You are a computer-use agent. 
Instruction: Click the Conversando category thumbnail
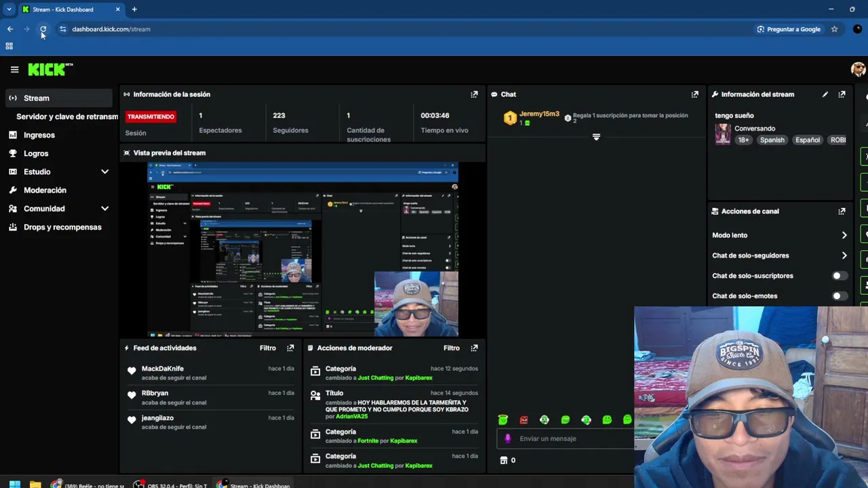(x=723, y=134)
